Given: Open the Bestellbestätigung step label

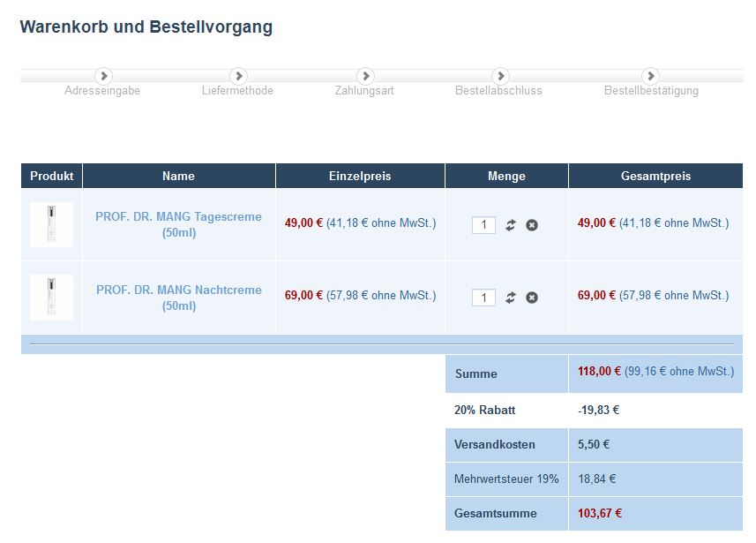Looking at the screenshot, I should [651, 91].
